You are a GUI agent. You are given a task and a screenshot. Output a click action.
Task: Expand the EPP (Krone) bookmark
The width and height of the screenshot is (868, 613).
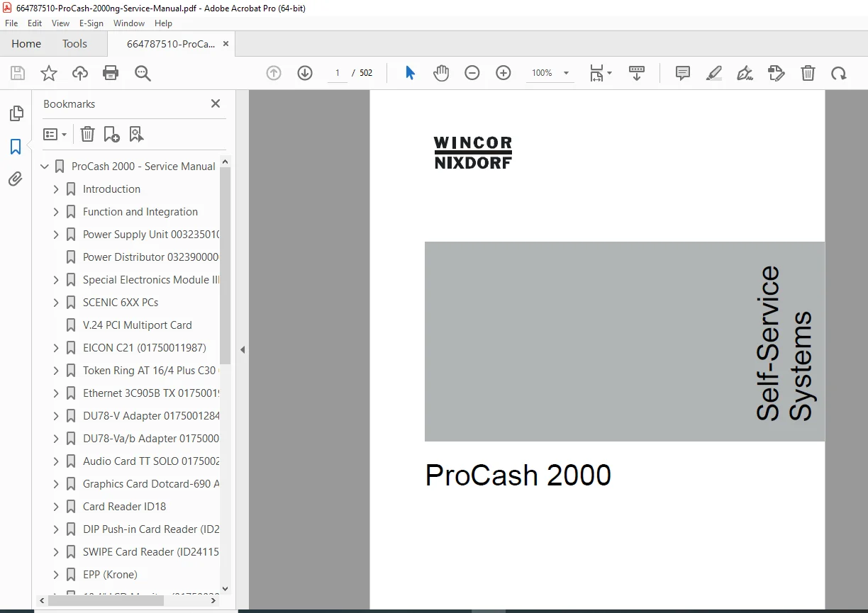click(x=56, y=575)
